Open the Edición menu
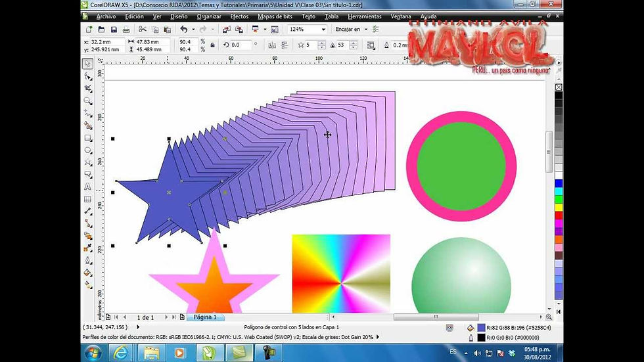 coord(134,16)
